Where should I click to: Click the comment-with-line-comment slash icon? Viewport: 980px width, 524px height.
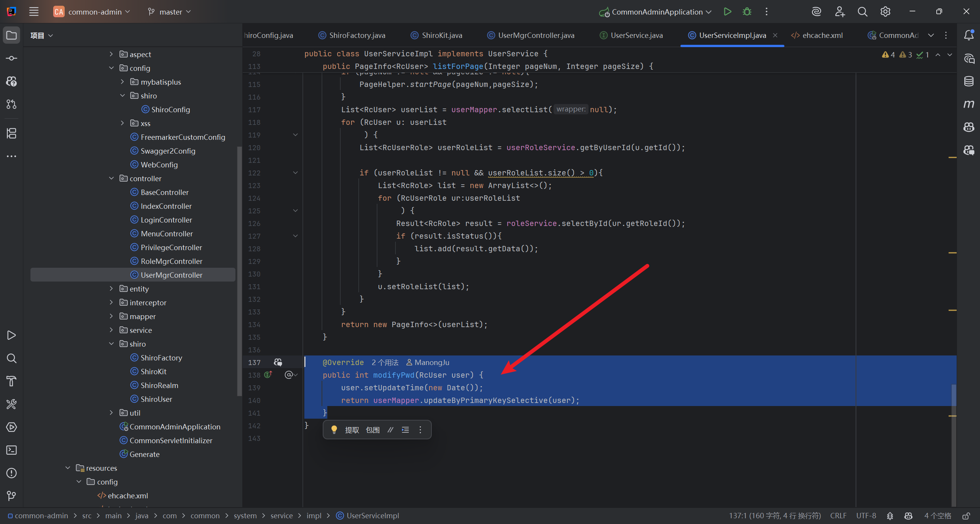[390, 430]
